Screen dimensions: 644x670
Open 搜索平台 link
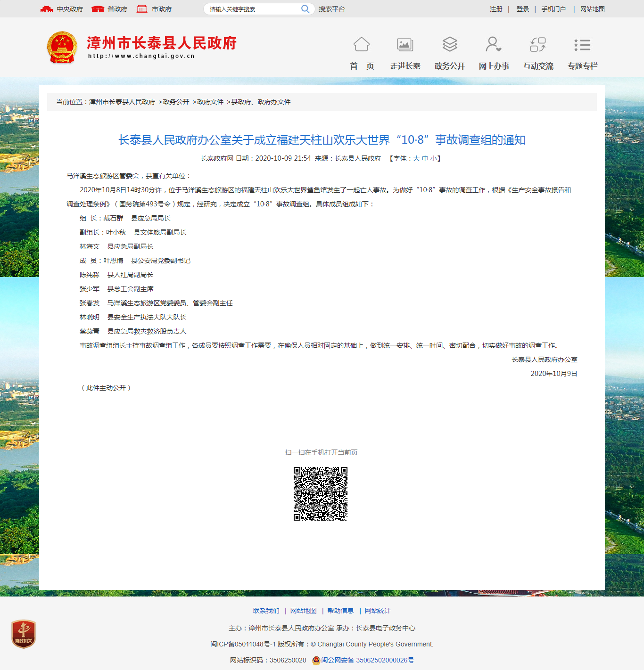click(332, 9)
